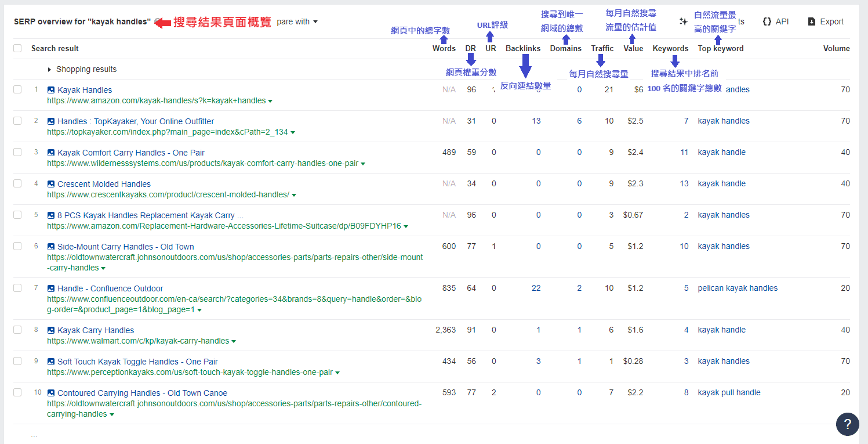Click backlinks count 22 for Confluence Outdoor

(x=536, y=288)
